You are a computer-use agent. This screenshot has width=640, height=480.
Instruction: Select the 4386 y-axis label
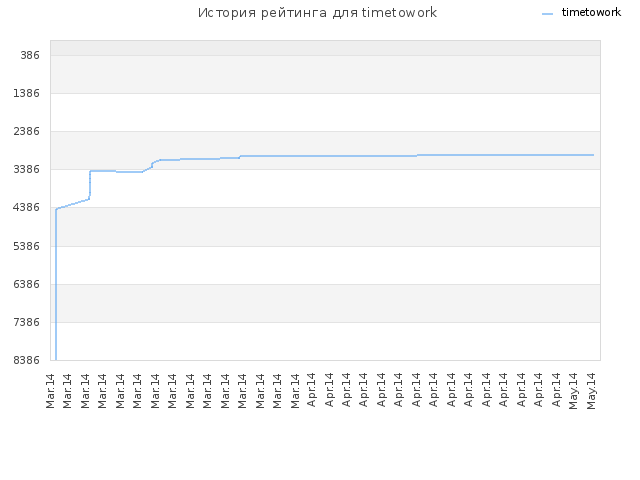(27, 207)
